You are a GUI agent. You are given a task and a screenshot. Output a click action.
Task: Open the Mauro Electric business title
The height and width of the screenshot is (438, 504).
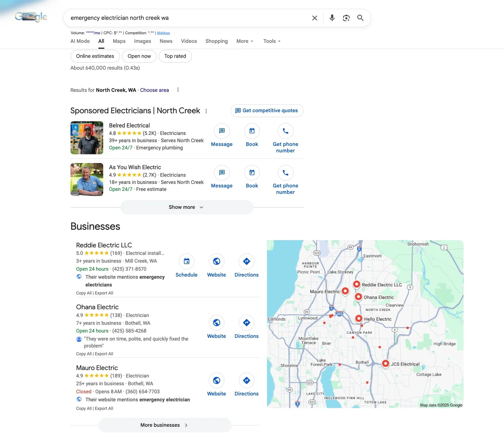97,368
